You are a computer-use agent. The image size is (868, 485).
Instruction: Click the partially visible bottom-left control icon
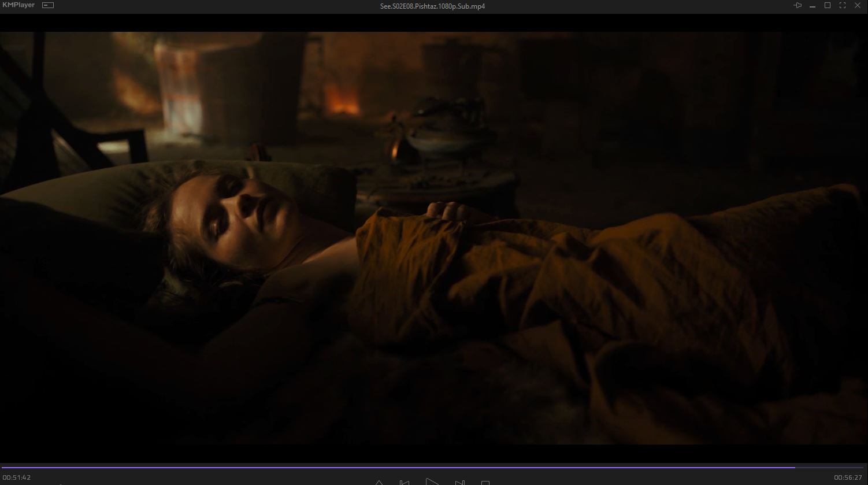[61, 483]
